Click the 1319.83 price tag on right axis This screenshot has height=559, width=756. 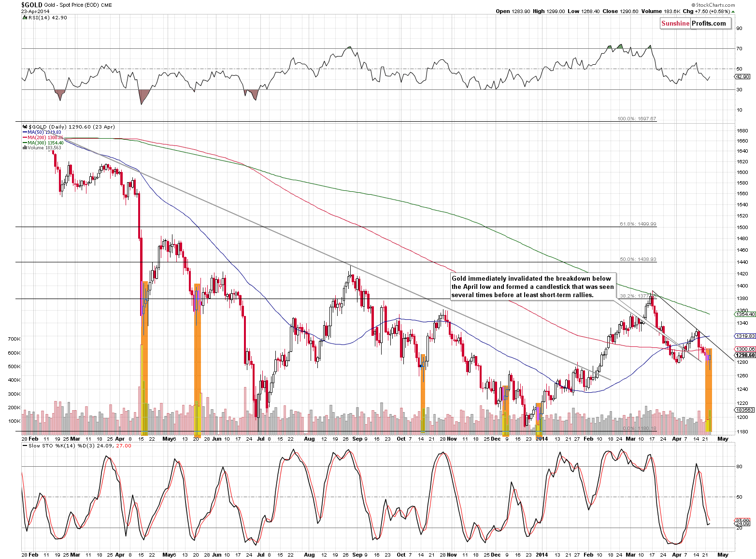(x=745, y=336)
